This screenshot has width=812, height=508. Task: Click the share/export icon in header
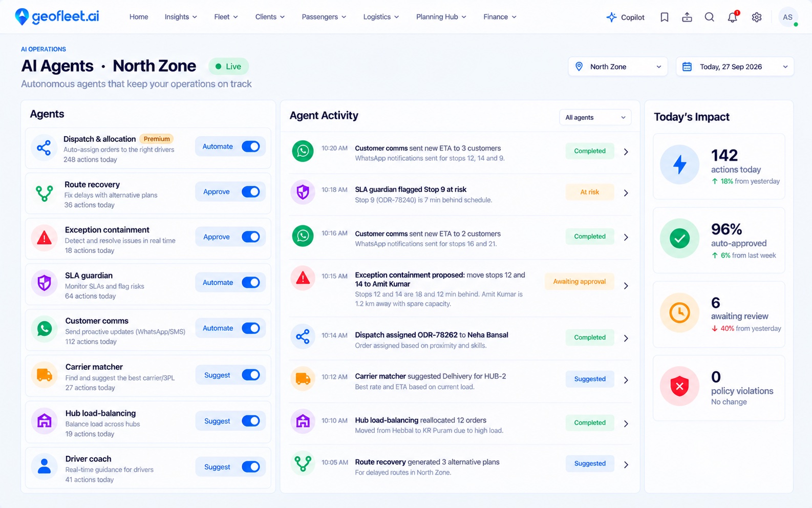(687, 17)
